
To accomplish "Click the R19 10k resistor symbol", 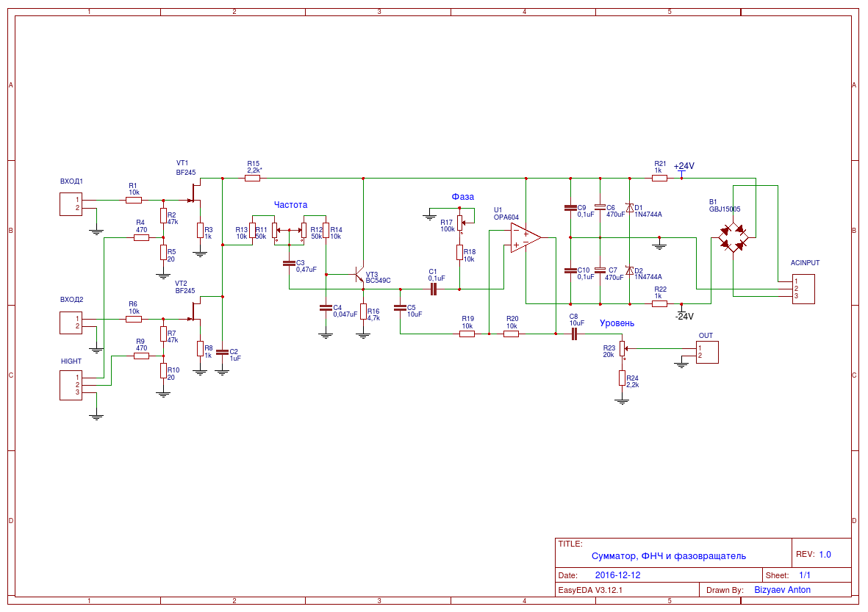I will click(x=467, y=334).
